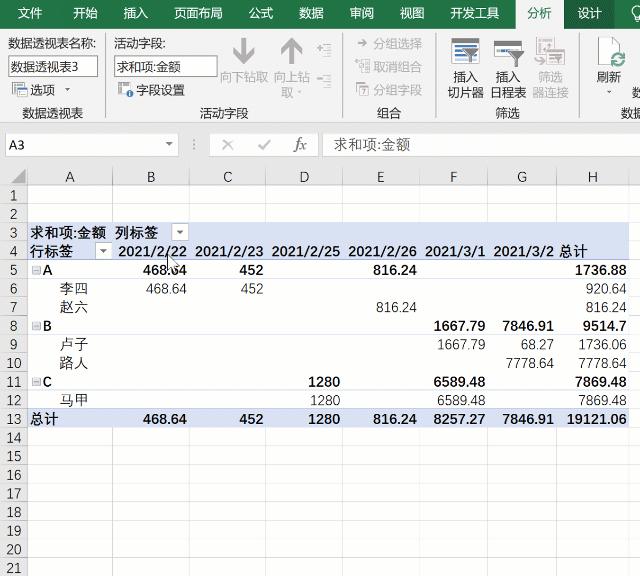Click the collapse field icon

point(324,80)
